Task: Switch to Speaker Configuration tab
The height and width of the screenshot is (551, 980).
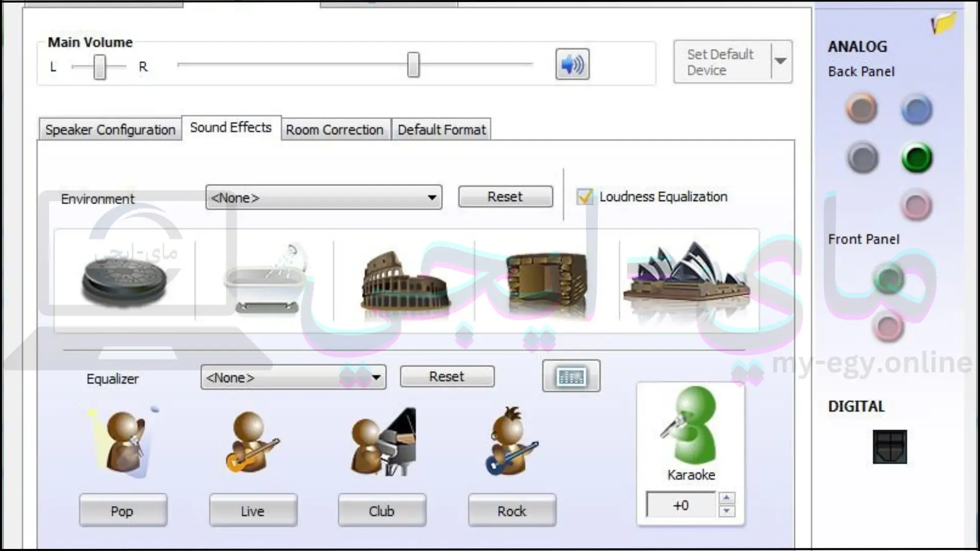Action: point(110,129)
